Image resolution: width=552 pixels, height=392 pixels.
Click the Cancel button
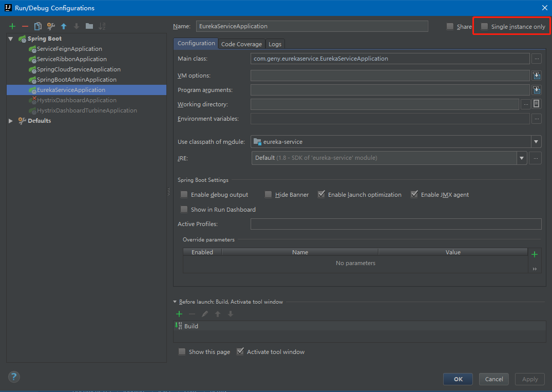(x=494, y=379)
